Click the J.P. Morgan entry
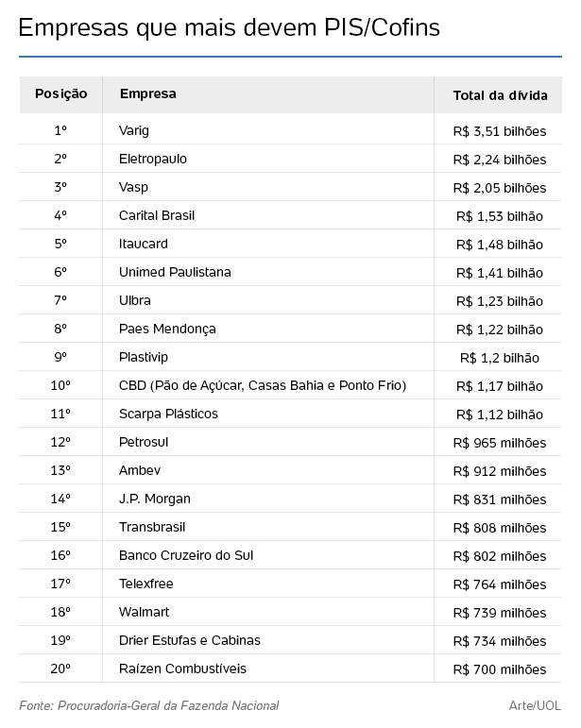This screenshot has height=728, width=581. pyautogui.click(x=155, y=499)
